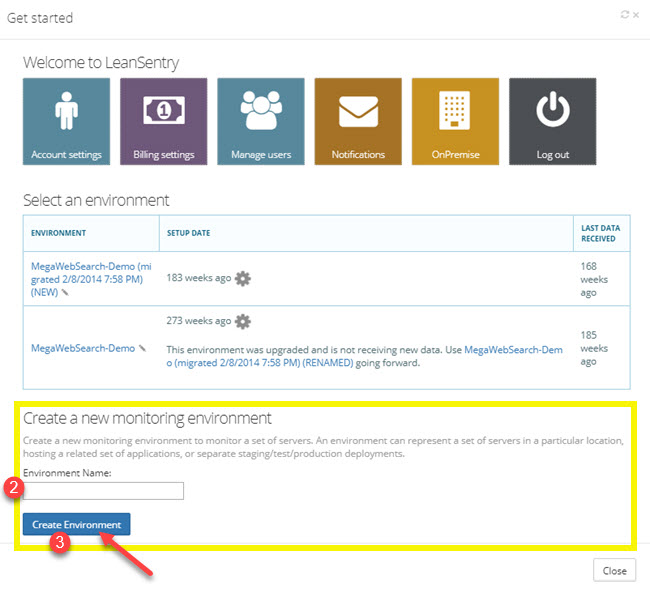Click gear icon beside 183 weeks ago

pyautogui.click(x=242, y=278)
